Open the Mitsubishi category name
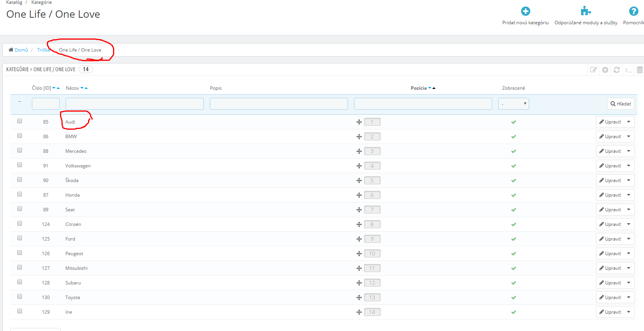This screenshot has height=331, width=644. (77, 268)
